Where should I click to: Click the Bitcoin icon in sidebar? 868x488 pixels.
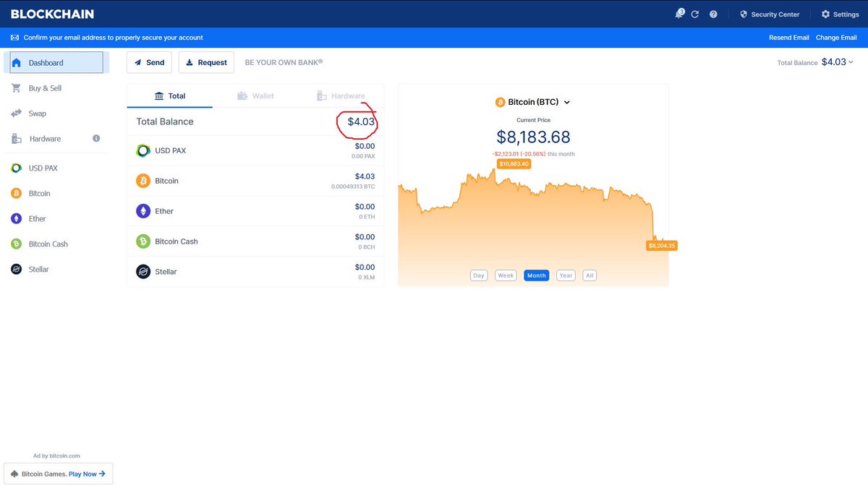click(16, 194)
